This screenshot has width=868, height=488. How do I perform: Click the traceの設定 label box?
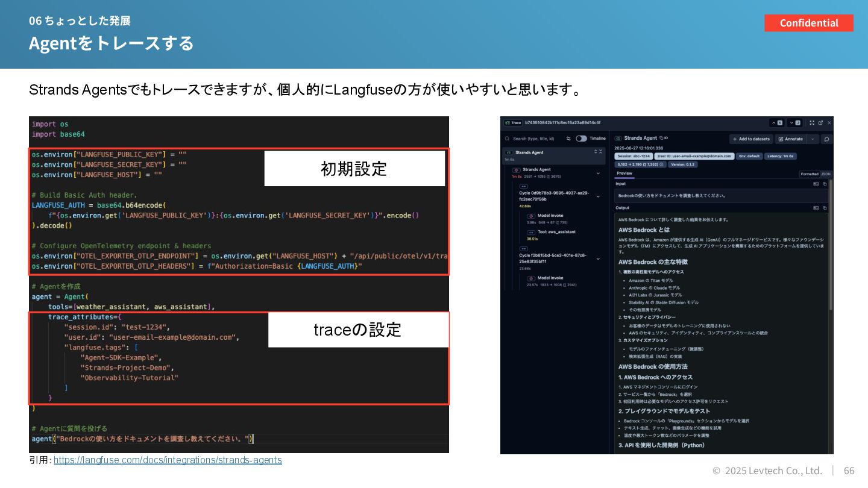pos(358,330)
